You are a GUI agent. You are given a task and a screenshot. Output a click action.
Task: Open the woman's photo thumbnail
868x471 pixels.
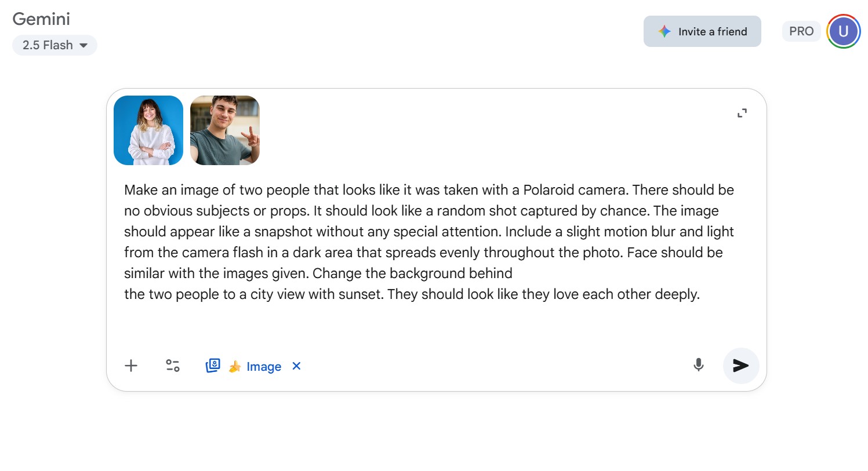pos(148,130)
